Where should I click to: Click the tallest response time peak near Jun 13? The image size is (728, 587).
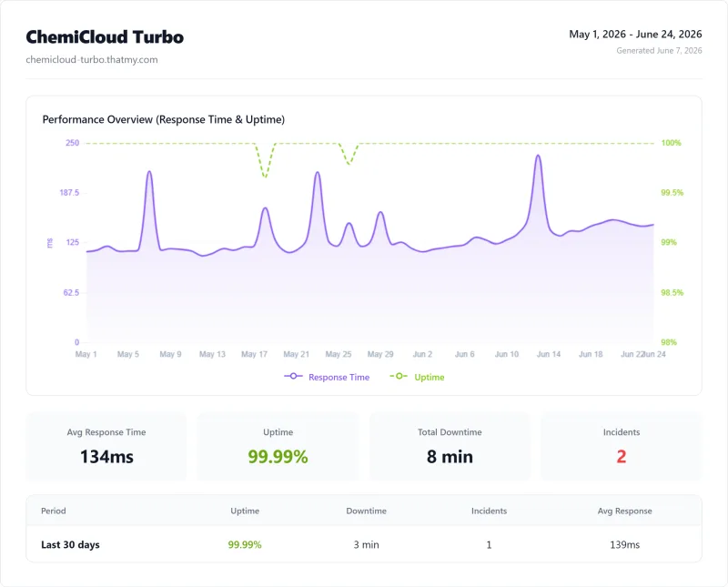coord(538,156)
